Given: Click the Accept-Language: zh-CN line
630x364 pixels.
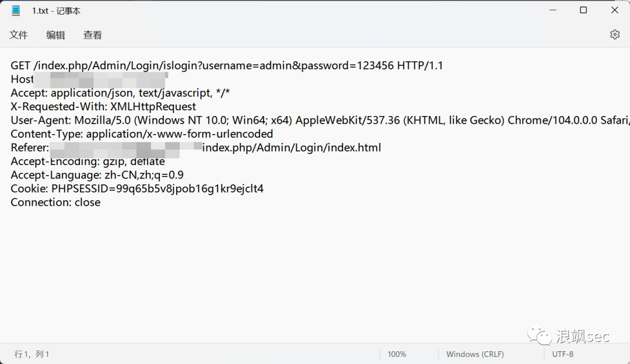Looking at the screenshot, I should tap(97, 175).
